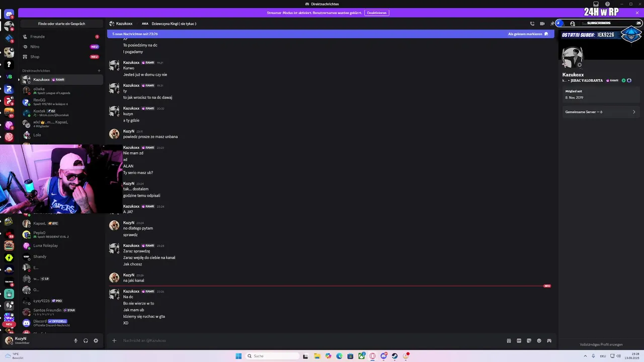Click message 'Zaraz wejdę do ciebie na kanał'
The height and width of the screenshot is (362, 644).
click(x=149, y=257)
